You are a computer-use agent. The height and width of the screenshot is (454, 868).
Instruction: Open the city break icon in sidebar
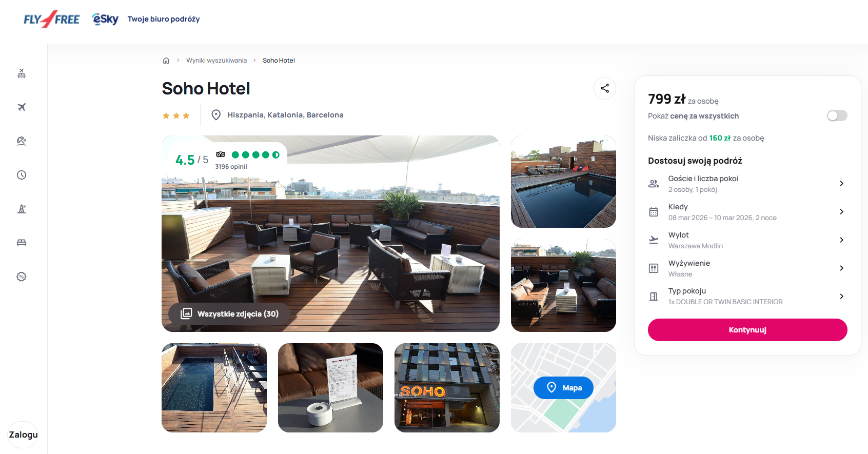coord(22,209)
